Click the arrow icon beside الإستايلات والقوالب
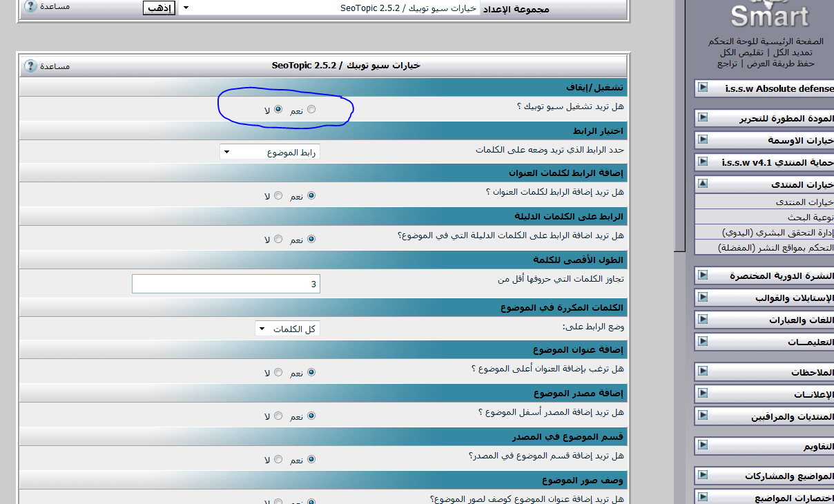Screen dimensions: 834x504 tap(703, 298)
